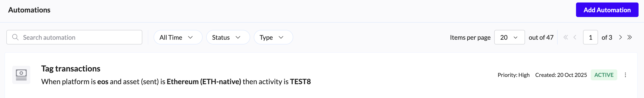Click the Automations page heading

coord(29,10)
